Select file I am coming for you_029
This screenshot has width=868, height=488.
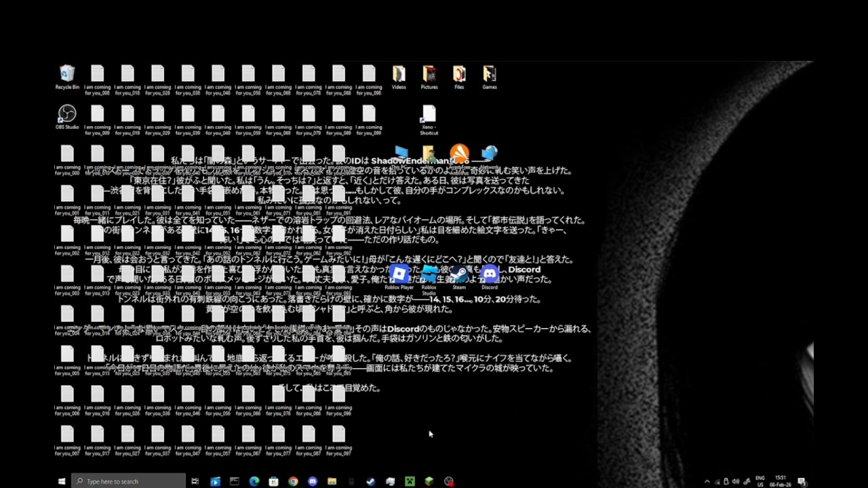pos(158,120)
